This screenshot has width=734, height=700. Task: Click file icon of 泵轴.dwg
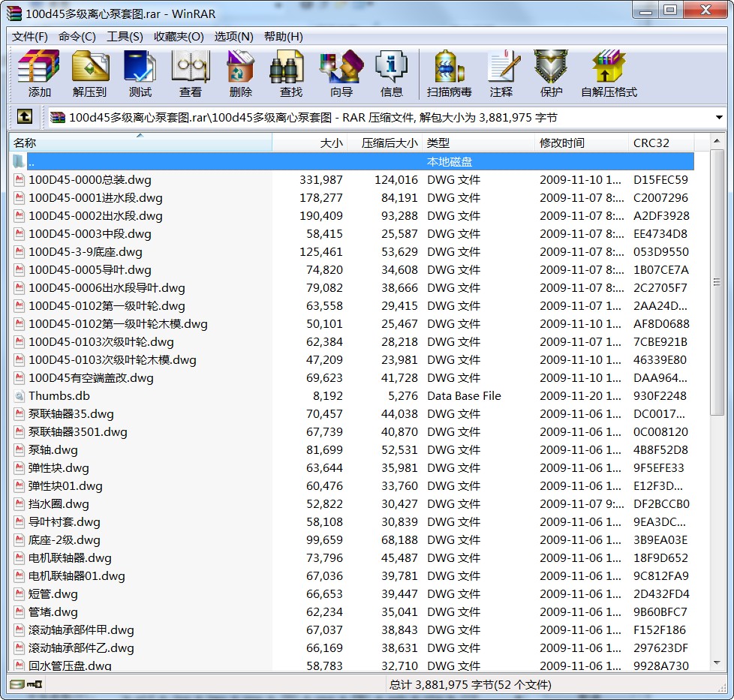pos(20,450)
